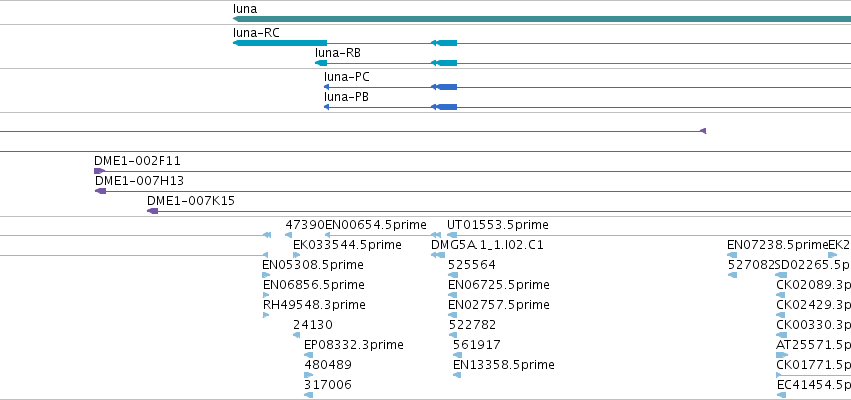Select the DME1-007H13 clone arrow glyph

tap(100, 191)
